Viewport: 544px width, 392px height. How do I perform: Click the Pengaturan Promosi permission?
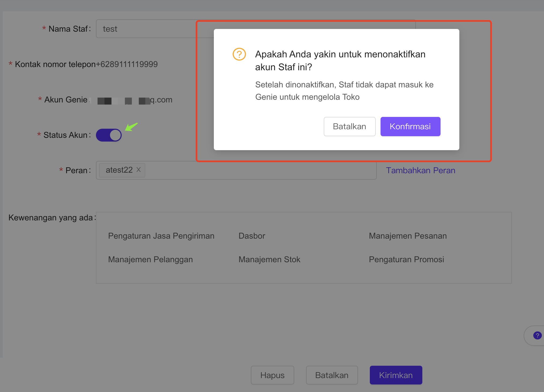click(x=406, y=260)
